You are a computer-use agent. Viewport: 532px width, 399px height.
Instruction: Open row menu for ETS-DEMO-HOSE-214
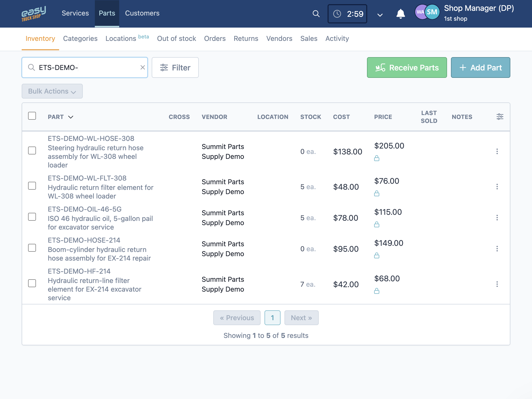(x=497, y=249)
